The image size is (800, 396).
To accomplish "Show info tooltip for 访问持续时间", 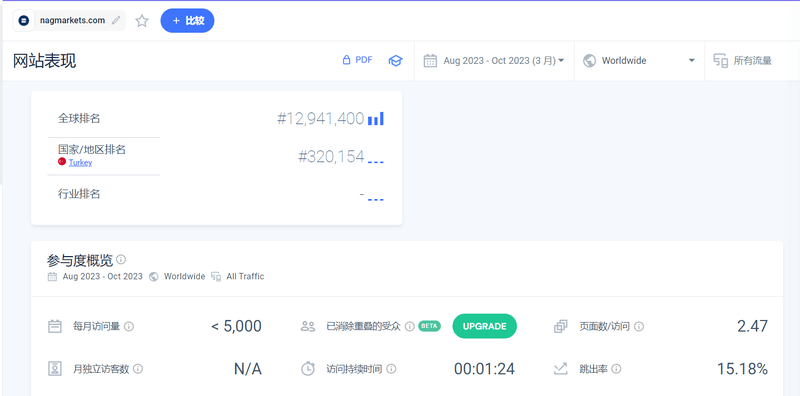I will (391, 368).
